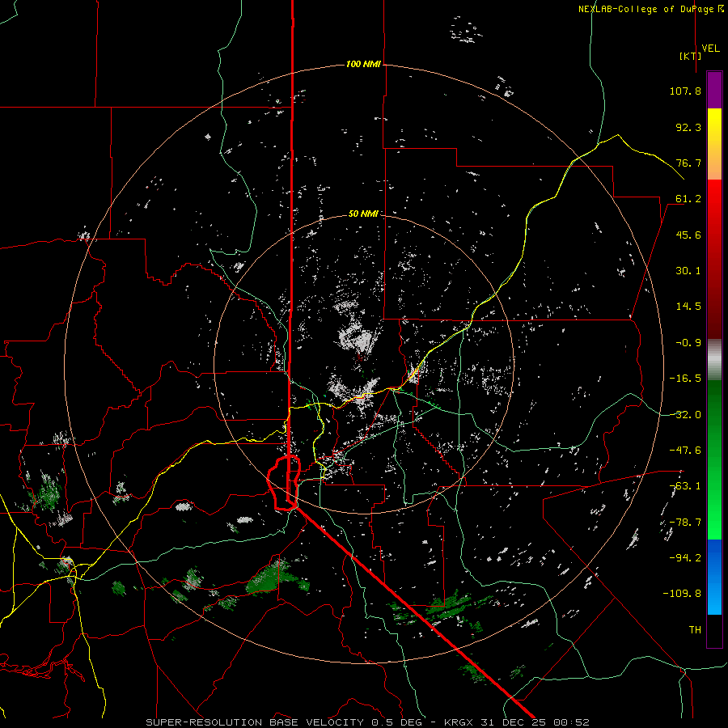The height and width of the screenshot is (728, 728).
Task: Click the VEL legend title
Action: pos(711,49)
